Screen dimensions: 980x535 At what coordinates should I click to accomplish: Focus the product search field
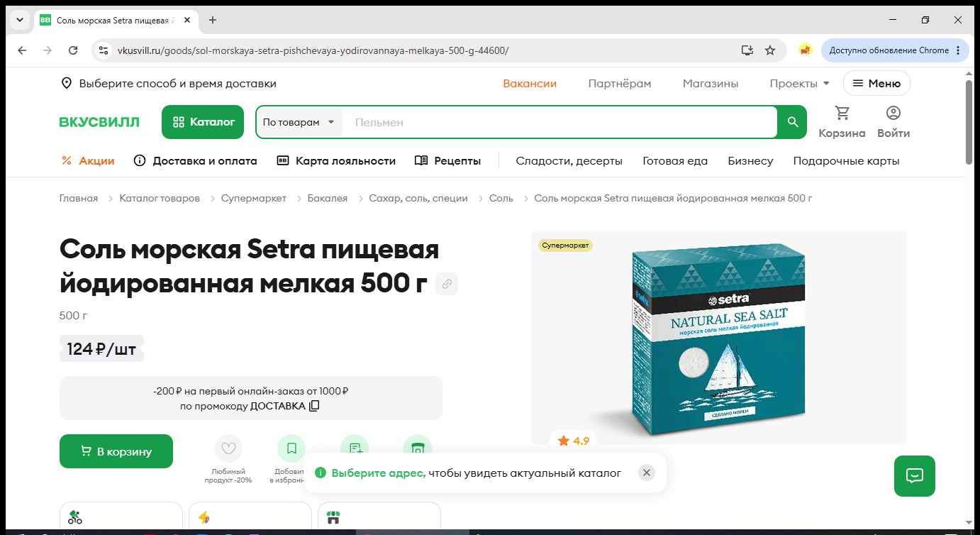(x=560, y=122)
